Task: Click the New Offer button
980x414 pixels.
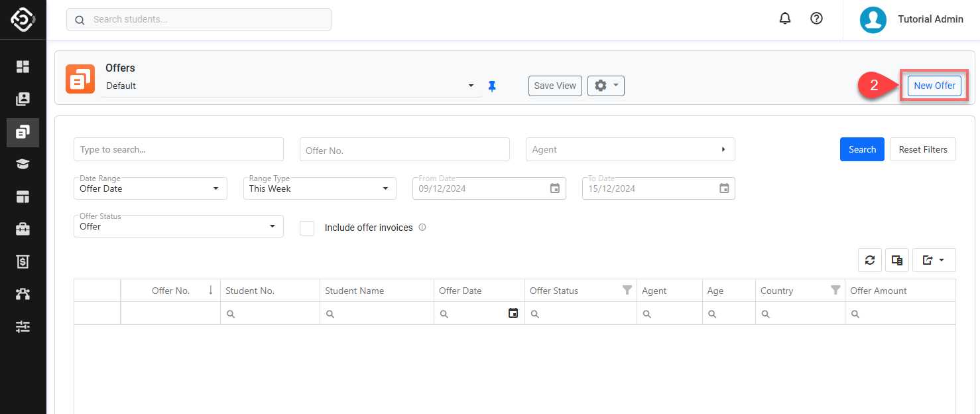Action: [934, 86]
